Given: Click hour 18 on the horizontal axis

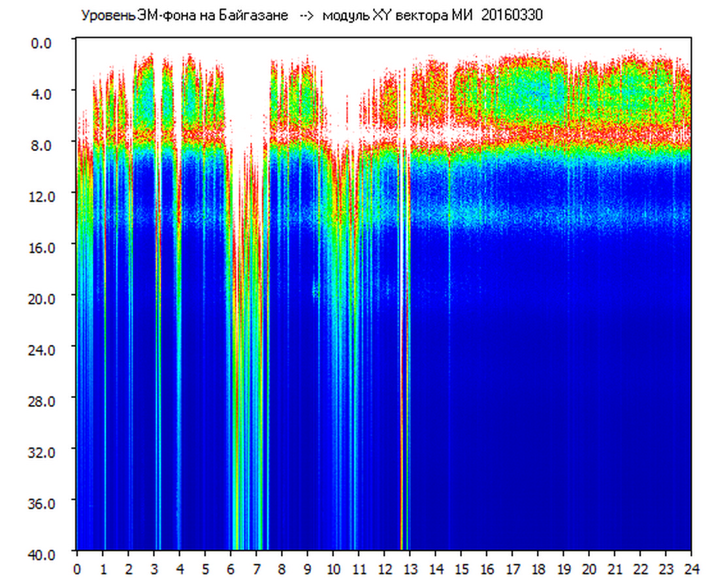Looking at the screenshot, I should (538, 569).
